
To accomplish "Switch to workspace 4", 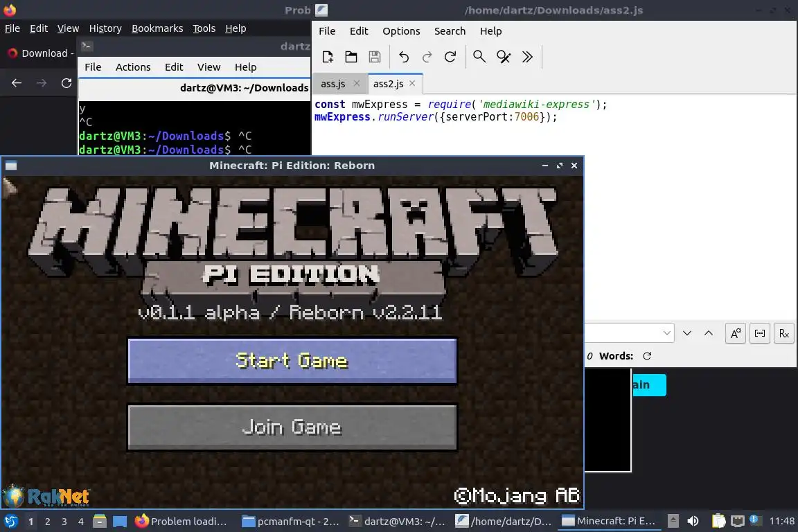I will (81, 522).
